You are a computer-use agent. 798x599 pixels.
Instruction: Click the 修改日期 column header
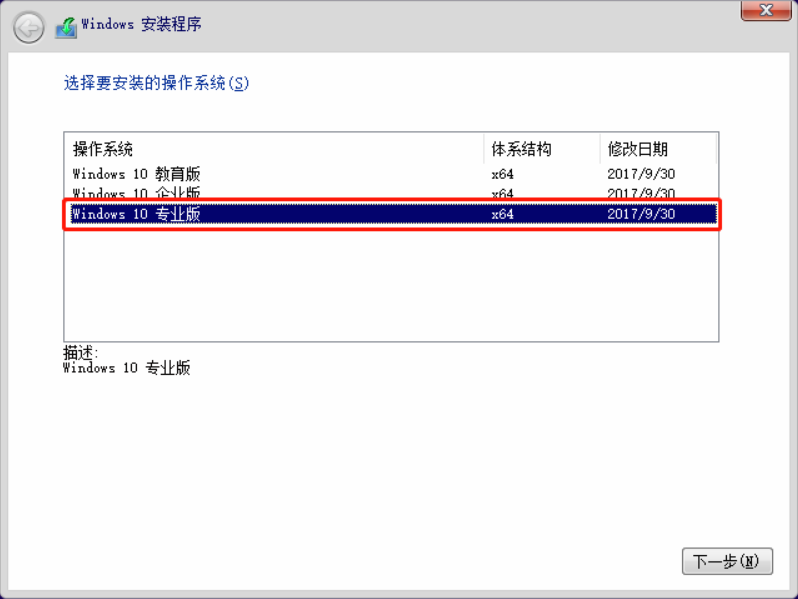tap(658, 149)
